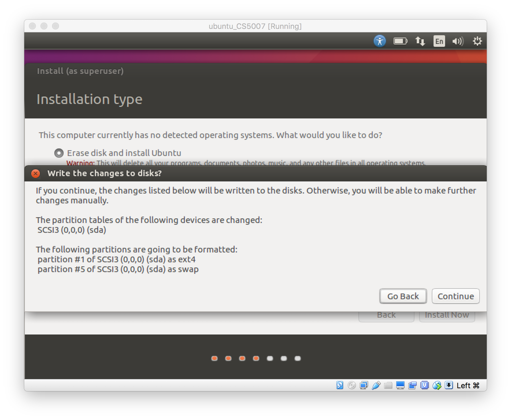Click VirtualBox shared folders icon

[x=388, y=385]
